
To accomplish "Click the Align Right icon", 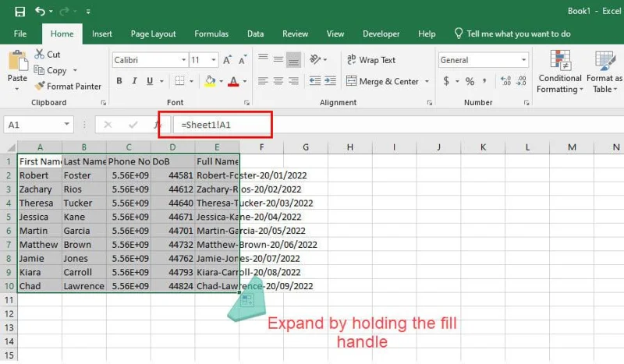I will (x=293, y=81).
